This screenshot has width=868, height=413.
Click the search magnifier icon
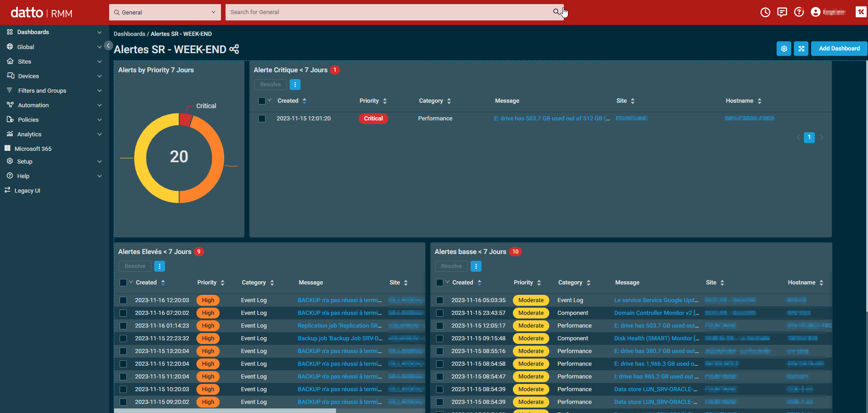click(x=556, y=12)
